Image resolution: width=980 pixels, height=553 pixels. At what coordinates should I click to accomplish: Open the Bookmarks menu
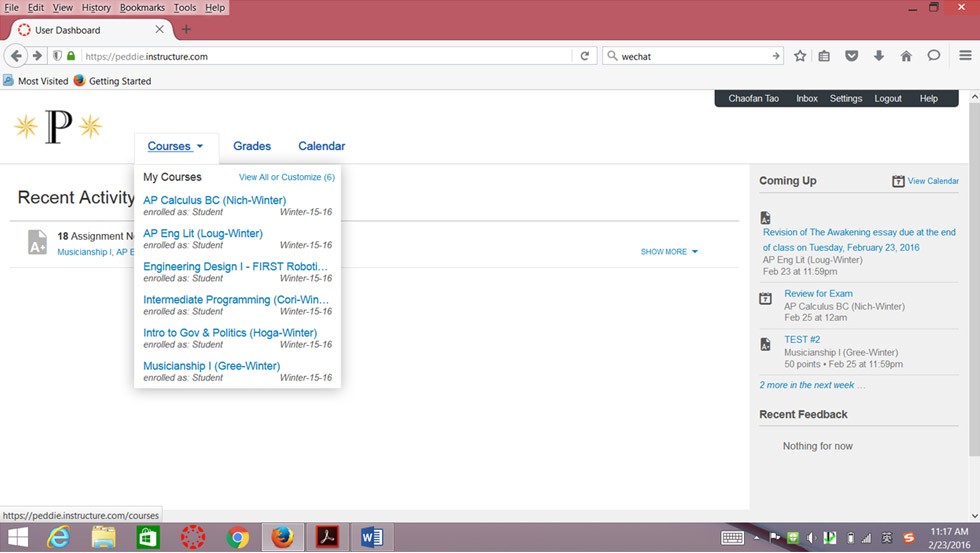tap(142, 7)
